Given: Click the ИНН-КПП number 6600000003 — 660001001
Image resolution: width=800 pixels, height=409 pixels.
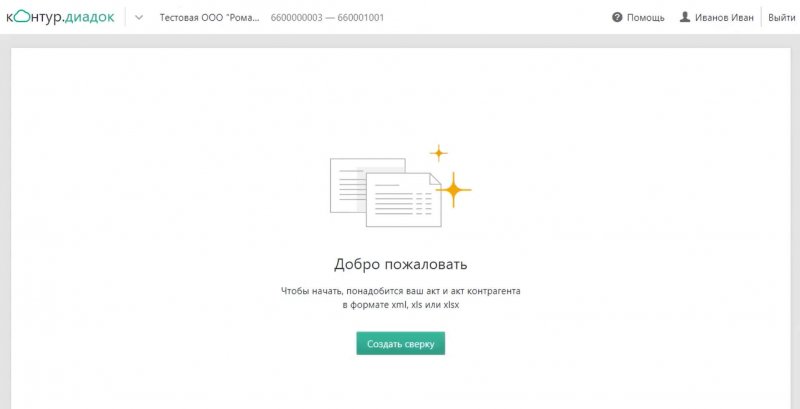Looking at the screenshot, I should pos(326,18).
